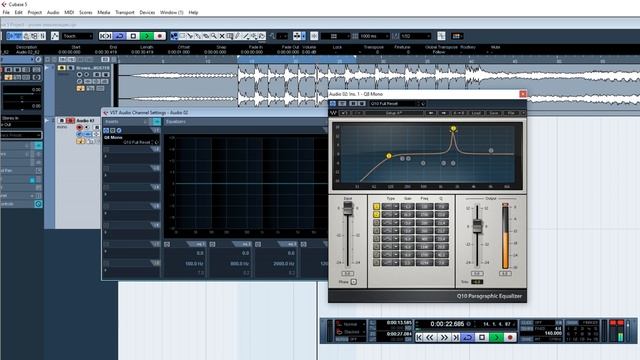
Task: Select the Object Selection arrow tool
Action: click(174, 36)
